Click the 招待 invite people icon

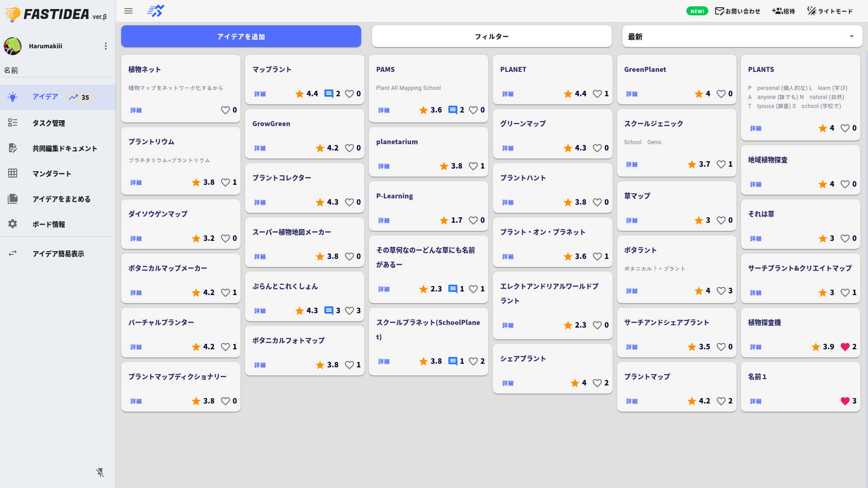777,11
